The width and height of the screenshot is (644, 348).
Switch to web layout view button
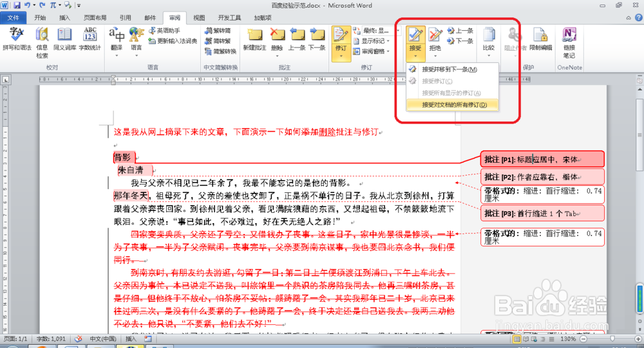[534, 340]
